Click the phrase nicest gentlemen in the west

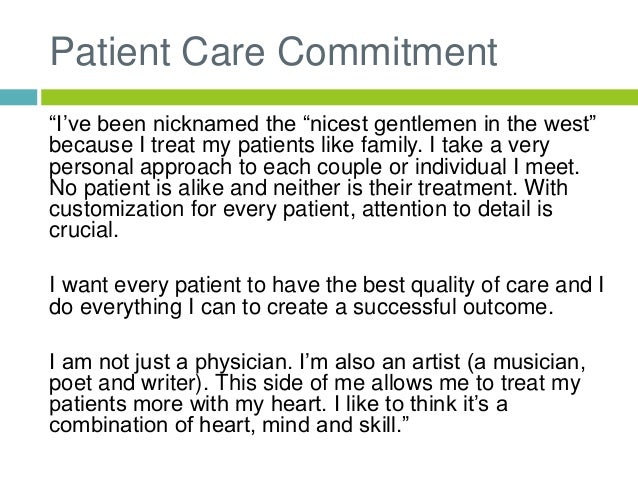point(450,124)
